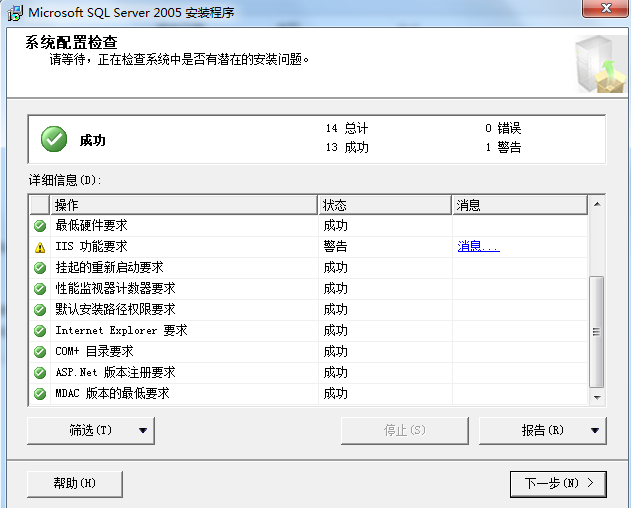The image size is (631, 508).
Task: Close the SQL Server setup window
Action: coord(606,8)
